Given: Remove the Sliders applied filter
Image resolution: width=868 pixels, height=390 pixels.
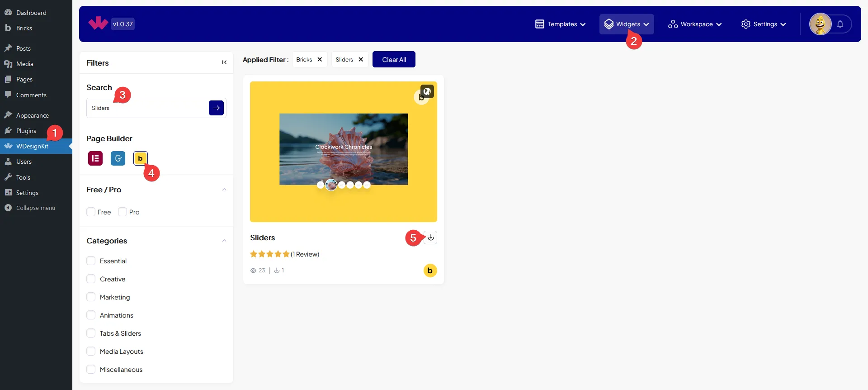Looking at the screenshot, I should pyautogui.click(x=361, y=60).
